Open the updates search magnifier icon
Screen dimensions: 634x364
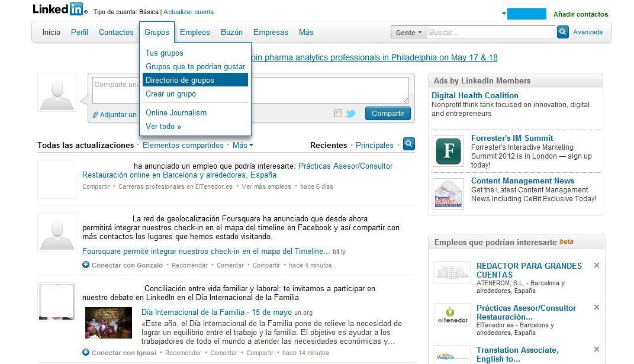click(408, 144)
